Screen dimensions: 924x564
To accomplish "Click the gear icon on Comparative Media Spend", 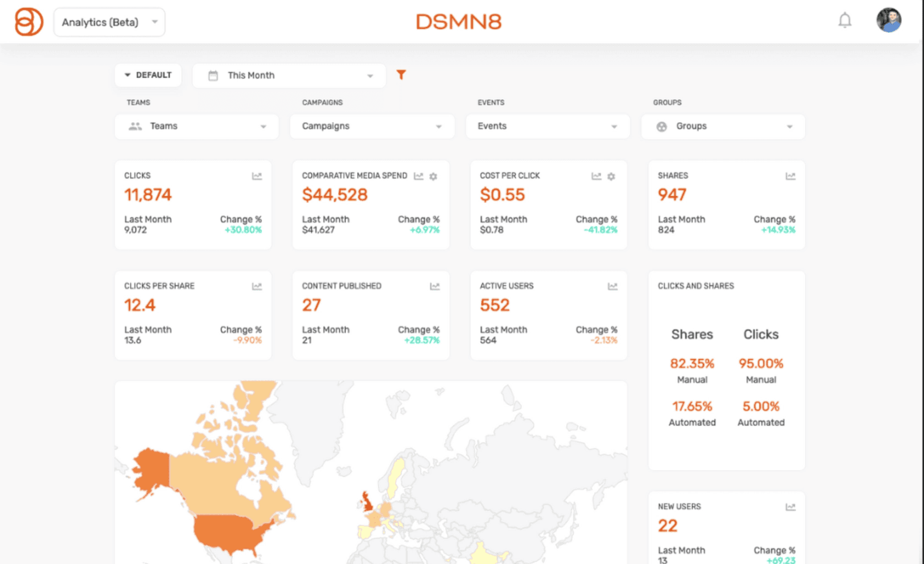I will (x=433, y=176).
